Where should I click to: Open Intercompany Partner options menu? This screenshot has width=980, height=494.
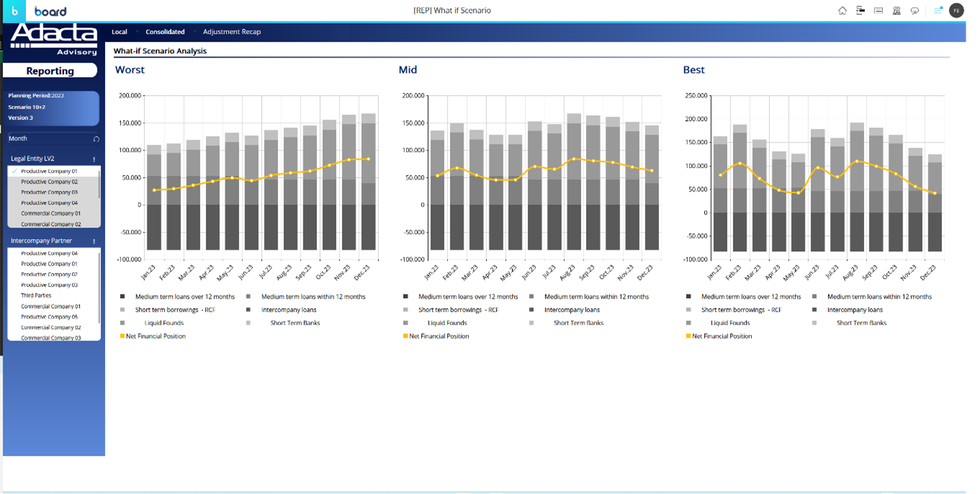[94, 241]
